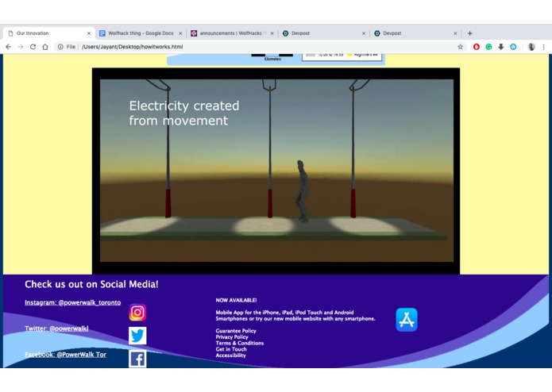Click the download arrow extension icon

[x=501, y=47]
